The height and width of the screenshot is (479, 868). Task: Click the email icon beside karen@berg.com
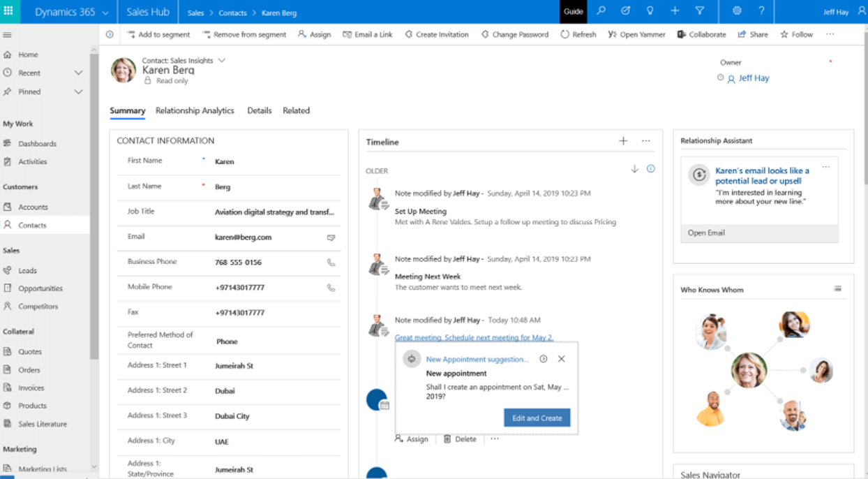[331, 237]
